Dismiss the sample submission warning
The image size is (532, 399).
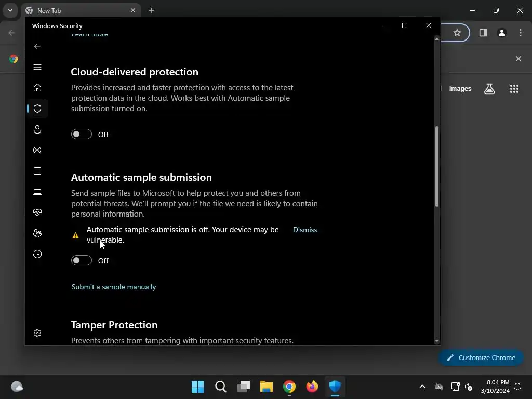click(305, 230)
